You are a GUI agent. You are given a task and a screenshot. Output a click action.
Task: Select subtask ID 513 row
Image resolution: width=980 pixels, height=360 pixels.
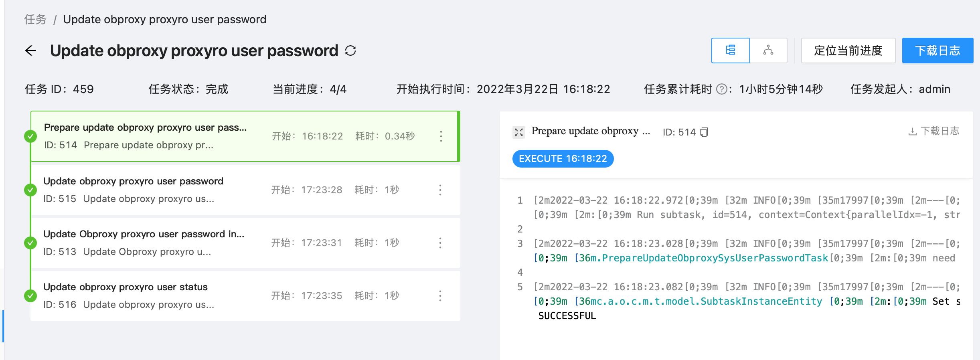pos(245,243)
